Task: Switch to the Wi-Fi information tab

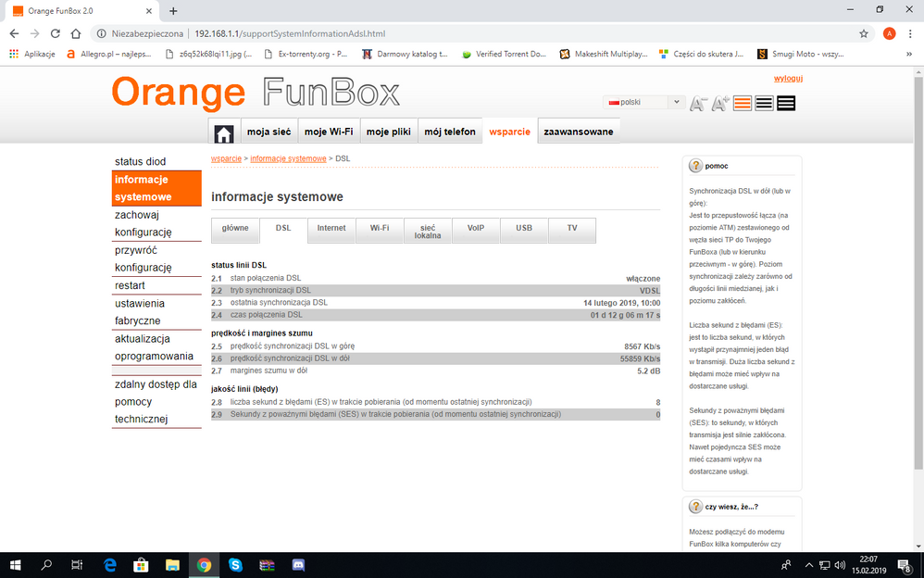Action: [x=380, y=228]
